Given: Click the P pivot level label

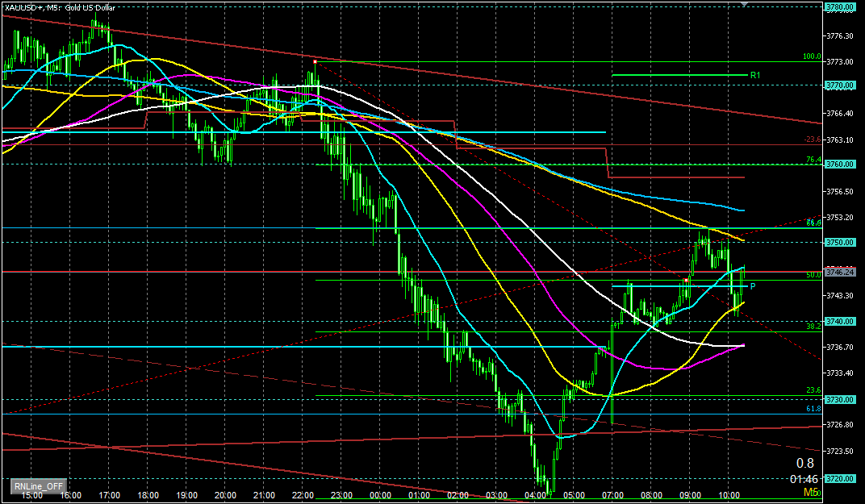Looking at the screenshot, I should pos(753,286).
